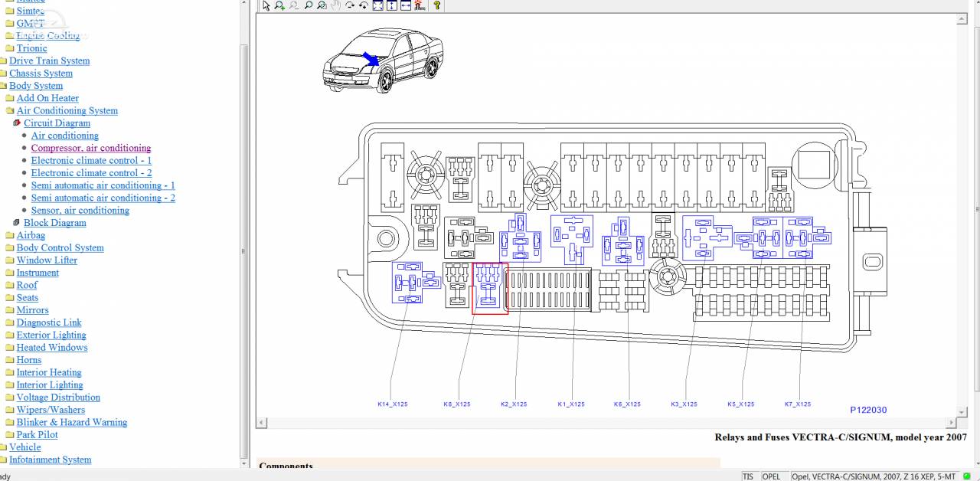Click the folder icon beside Air Conditioning System
980x481 pixels.
pyautogui.click(x=10, y=111)
